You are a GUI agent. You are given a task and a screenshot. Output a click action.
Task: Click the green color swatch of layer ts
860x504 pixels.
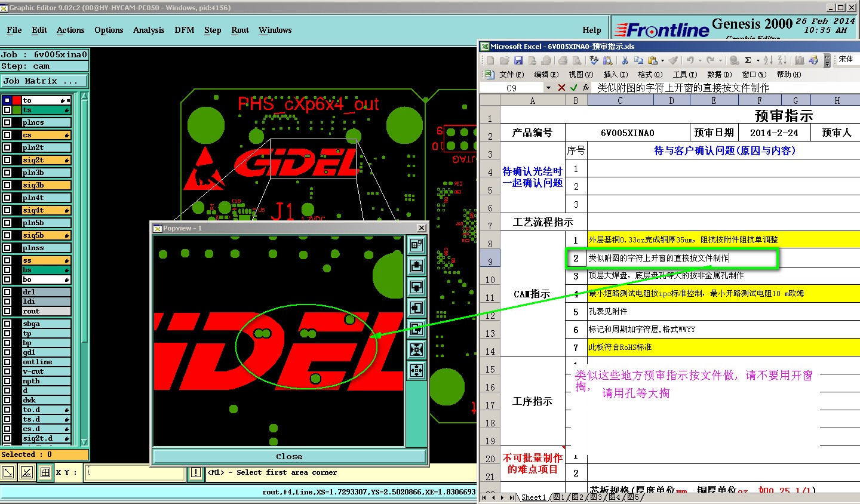[17, 110]
